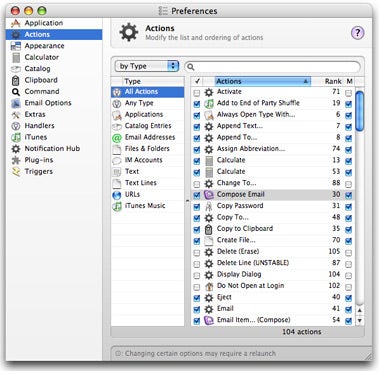Click Add to End of Party Shuffle icon
The width and height of the screenshot is (379, 371).
pos(209,104)
